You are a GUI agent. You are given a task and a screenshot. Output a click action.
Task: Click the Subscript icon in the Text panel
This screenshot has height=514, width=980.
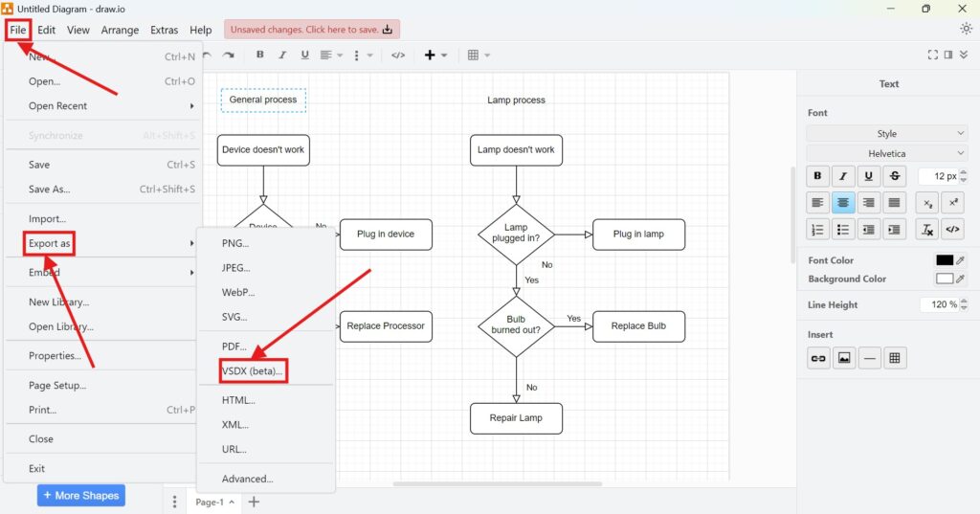(927, 203)
